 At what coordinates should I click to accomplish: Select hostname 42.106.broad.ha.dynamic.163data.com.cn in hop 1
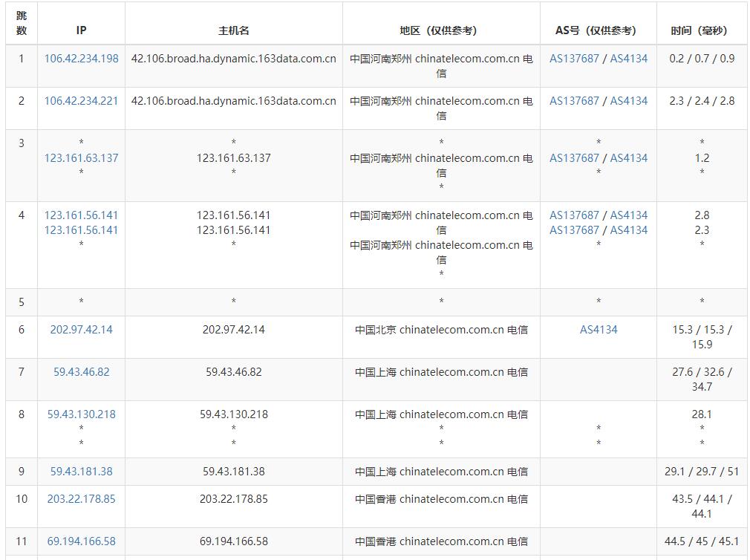pyautogui.click(x=233, y=59)
